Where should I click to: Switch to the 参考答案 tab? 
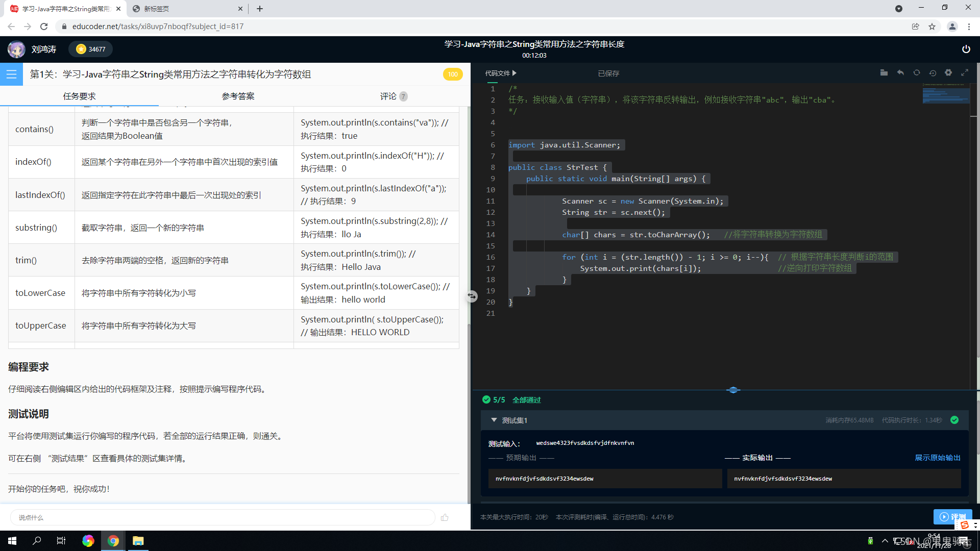[x=238, y=96]
